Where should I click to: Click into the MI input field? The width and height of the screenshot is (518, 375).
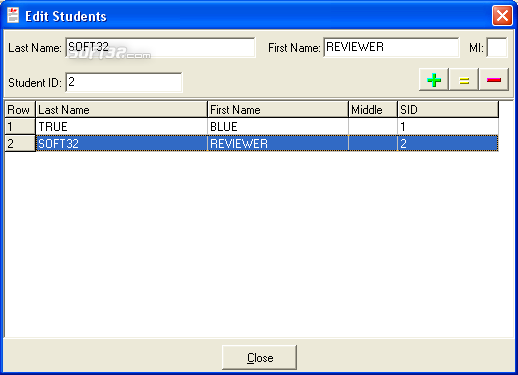coord(497,47)
